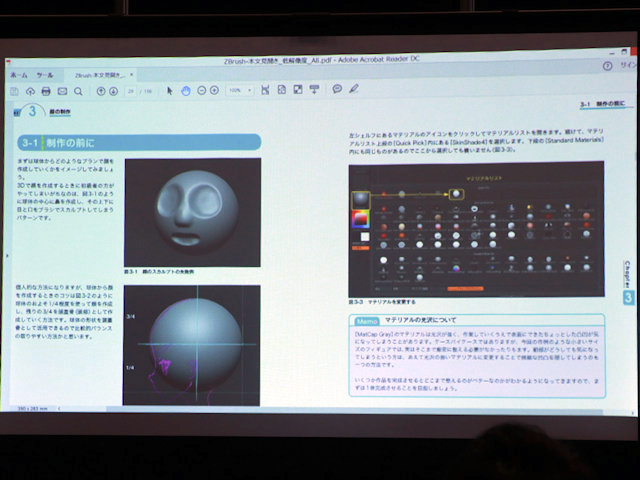Click the Acrobat title bar filename text
640x480 pixels.
[x=322, y=60]
